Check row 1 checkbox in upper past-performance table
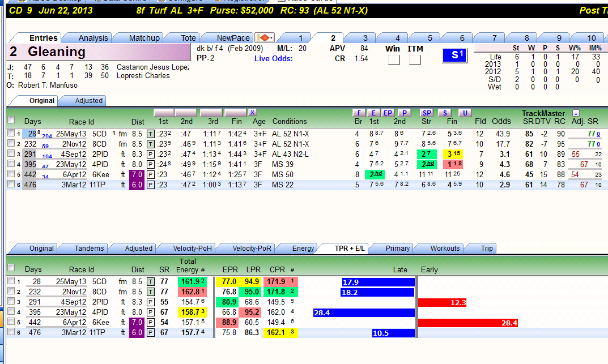The width and height of the screenshot is (608, 364). click(11, 133)
